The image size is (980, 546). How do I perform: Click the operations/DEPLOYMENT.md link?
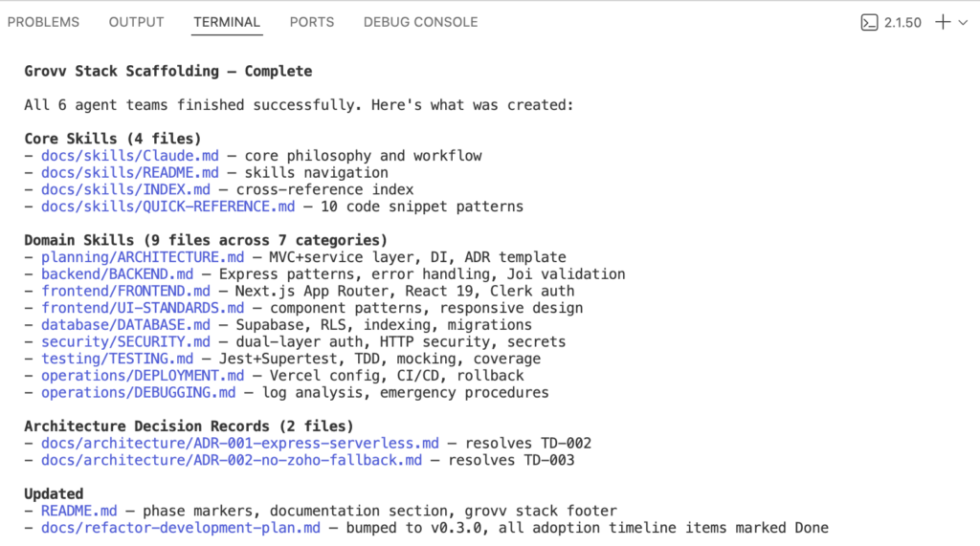(143, 376)
